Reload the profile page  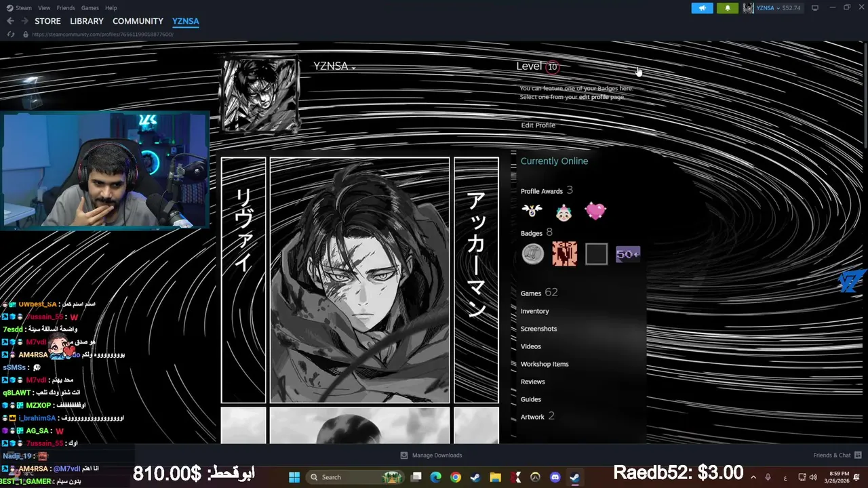tap(10, 34)
